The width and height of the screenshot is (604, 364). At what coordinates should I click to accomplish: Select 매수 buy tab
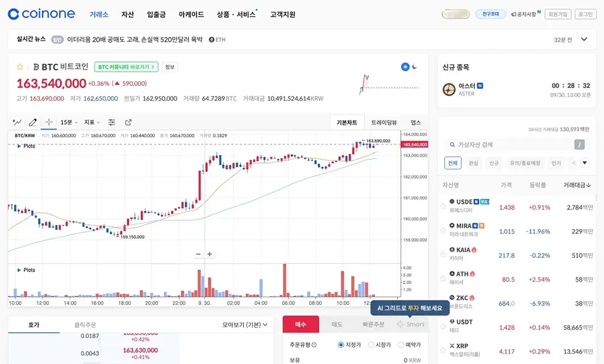pyautogui.click(x=301, y=325)
